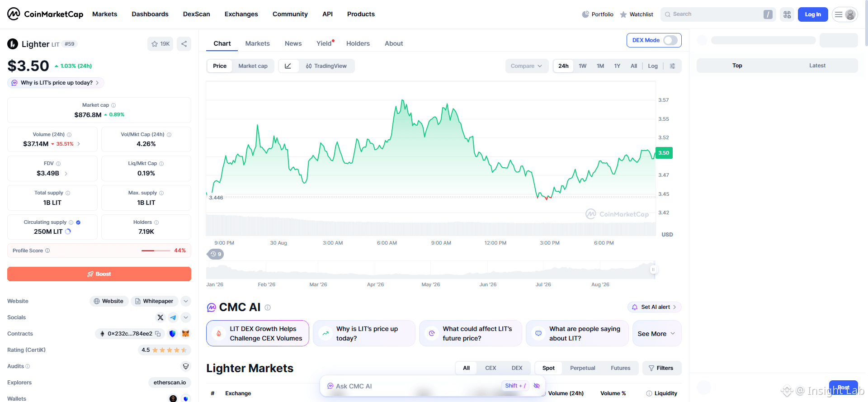Open the hamburger profile menu

[845, 14]
